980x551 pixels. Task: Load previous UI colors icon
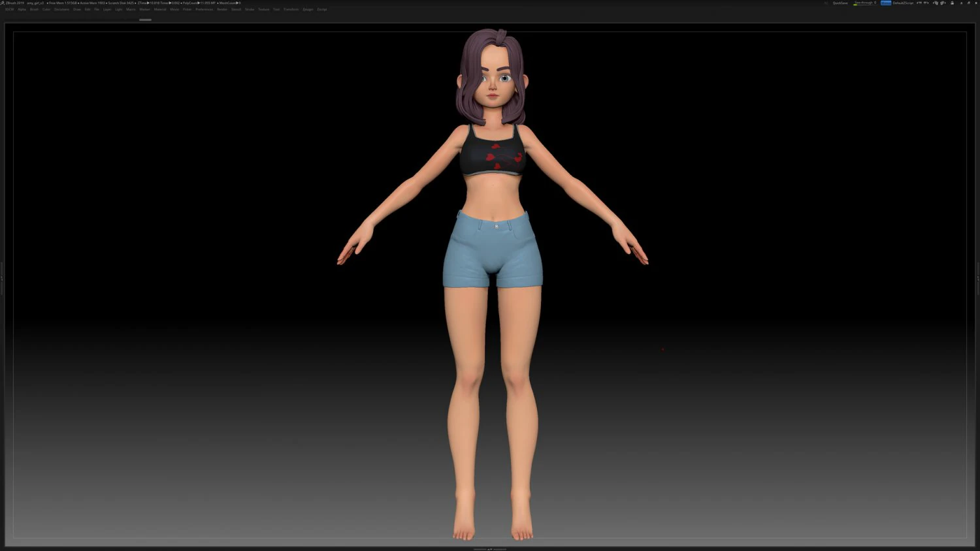click(936, 3)
